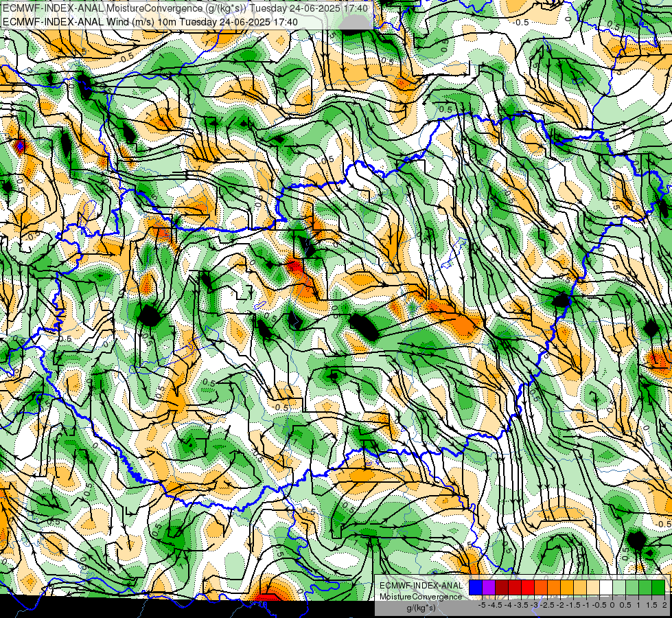The image size is (672, 618).
Task: Click the 2 legend tick label
Action: click(x=664, y=605)
